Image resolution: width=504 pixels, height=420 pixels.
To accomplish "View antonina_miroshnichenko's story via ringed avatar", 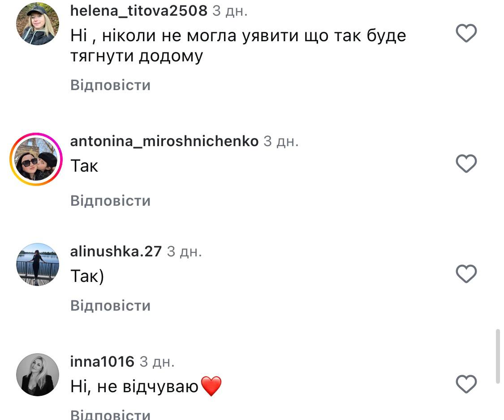I will click(x=36, y=159).
